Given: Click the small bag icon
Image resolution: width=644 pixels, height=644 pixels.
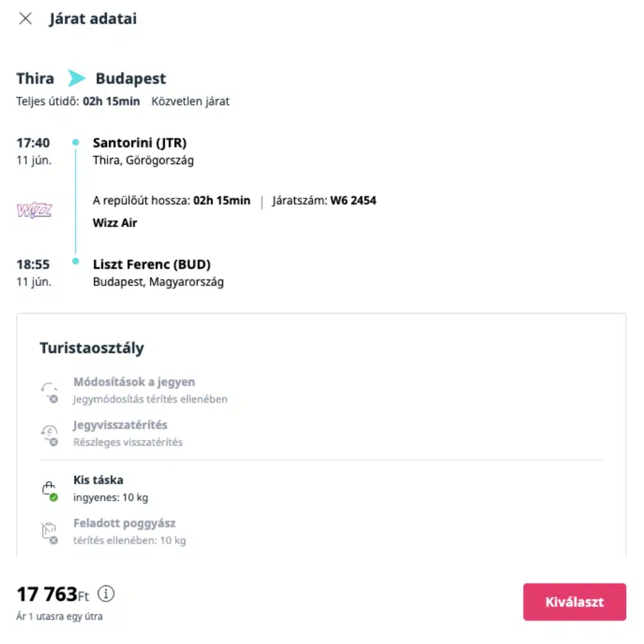Looking at the screenshot, I should point(49,490).
